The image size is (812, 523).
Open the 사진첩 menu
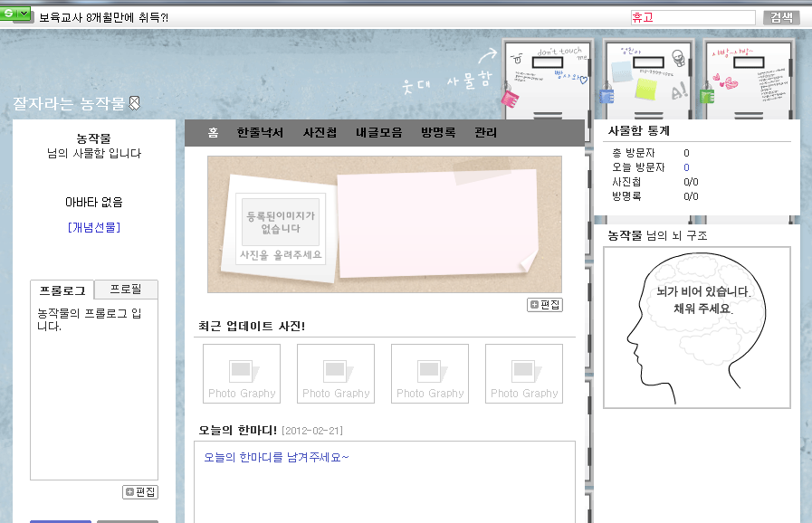click(x=320, y=133)
